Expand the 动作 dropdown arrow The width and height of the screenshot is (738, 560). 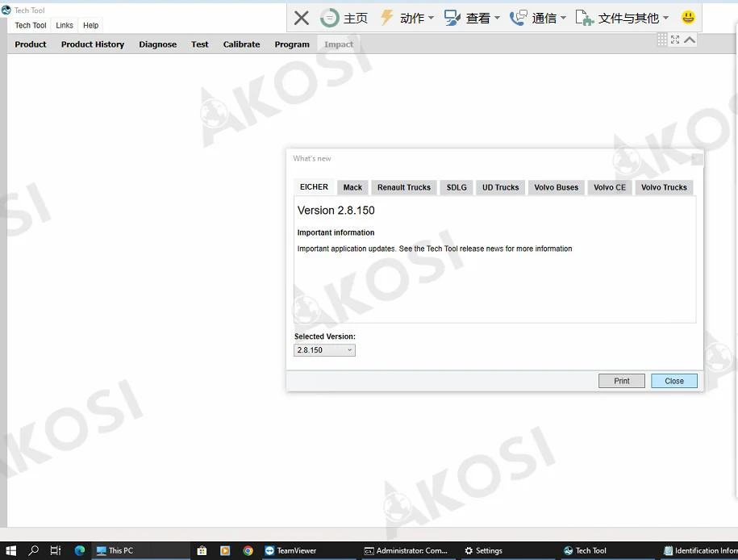431,19
